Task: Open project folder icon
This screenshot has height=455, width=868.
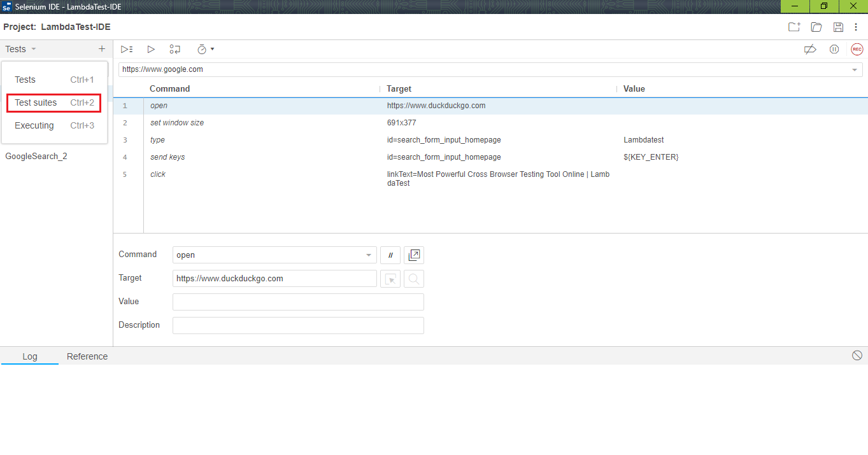Action: click(816, 27)
